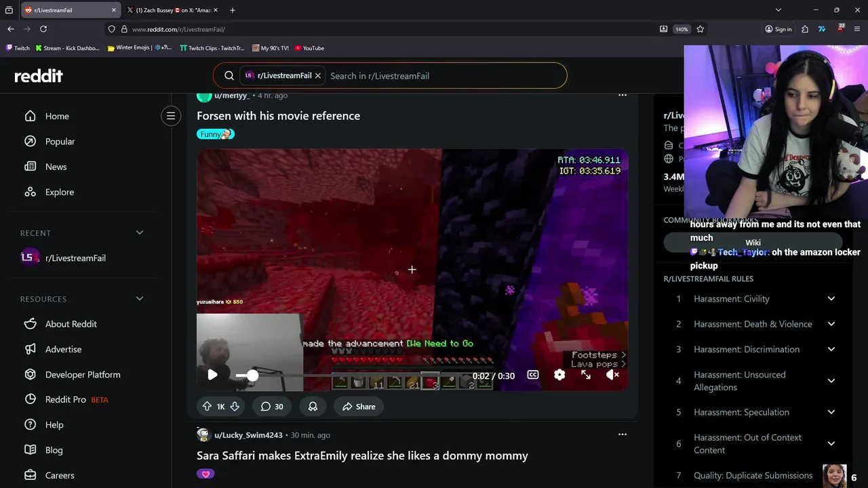Open the Sara Saffari ExtraEmily post

[x=362, y=455]
